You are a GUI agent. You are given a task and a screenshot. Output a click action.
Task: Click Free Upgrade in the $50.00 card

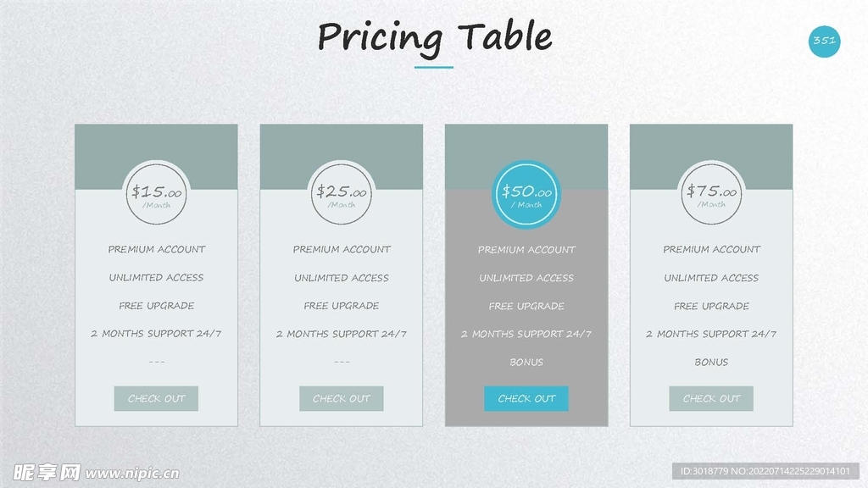[x=526, y=306]
